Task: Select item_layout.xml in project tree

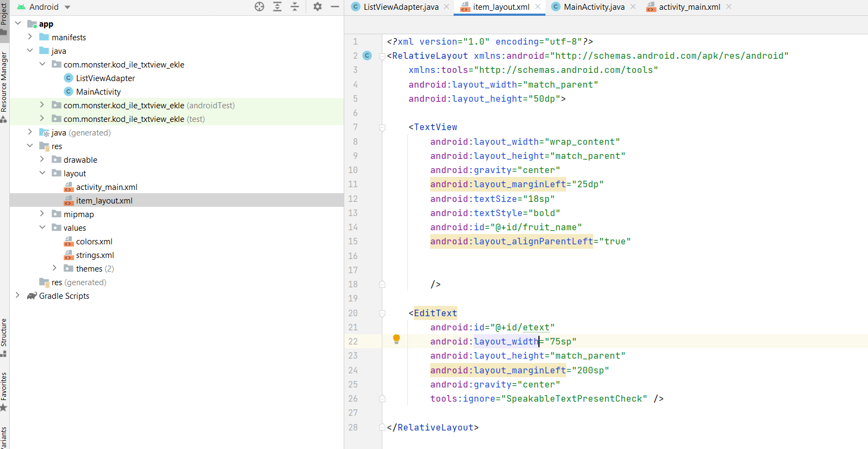Action: 104,201
